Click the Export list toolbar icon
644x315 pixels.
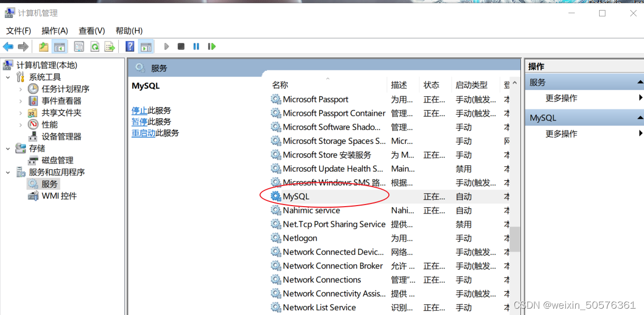pos(110,46)
